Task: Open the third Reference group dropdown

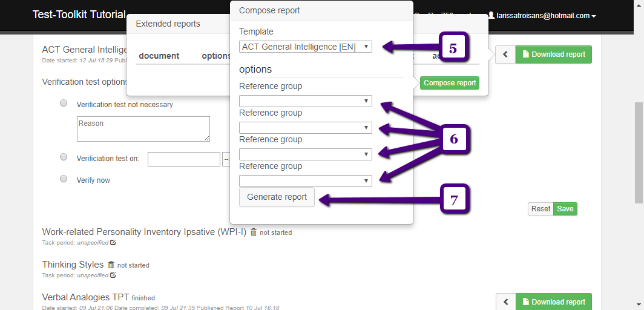Action: click(306, 154)
